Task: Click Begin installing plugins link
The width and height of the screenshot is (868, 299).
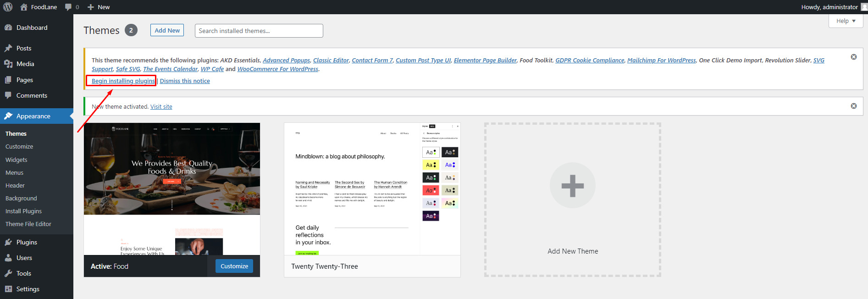Action: 123,81
